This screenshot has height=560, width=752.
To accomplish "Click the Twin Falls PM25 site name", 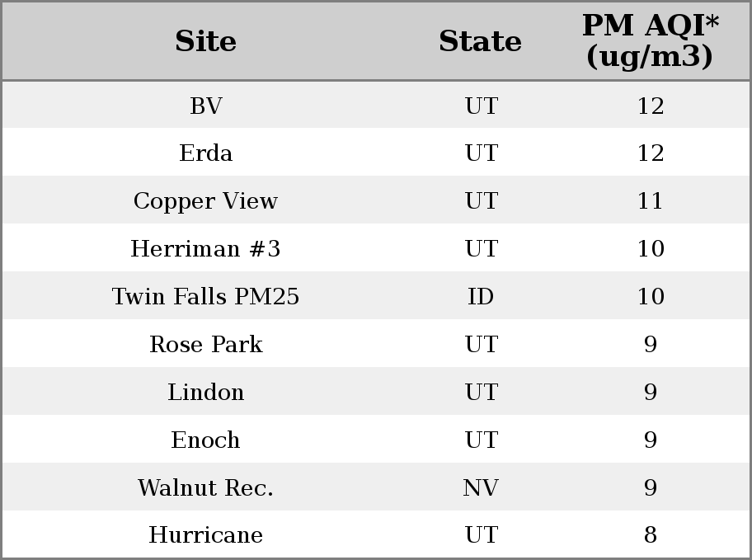I will click(x=206, y=296).
